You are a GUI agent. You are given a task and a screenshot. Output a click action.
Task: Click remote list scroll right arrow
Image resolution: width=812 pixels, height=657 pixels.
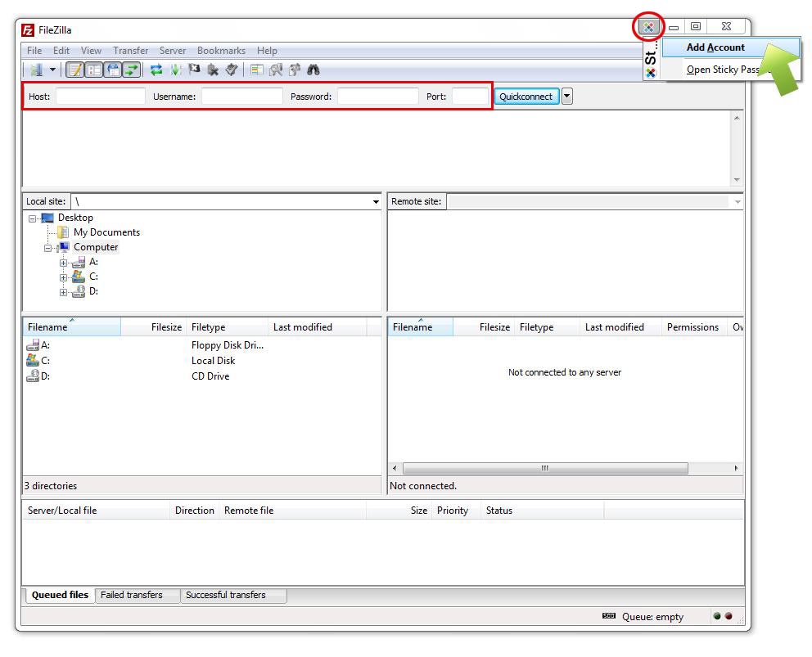[736, 469]
